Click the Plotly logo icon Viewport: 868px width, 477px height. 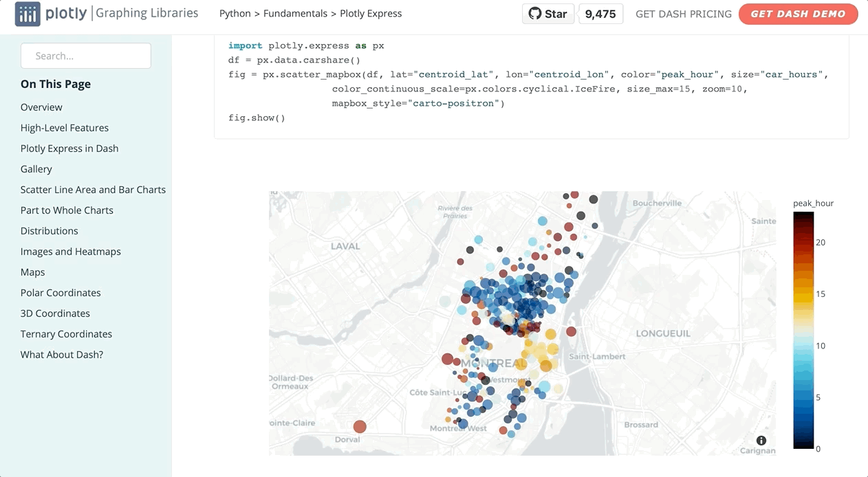(28, 14)
